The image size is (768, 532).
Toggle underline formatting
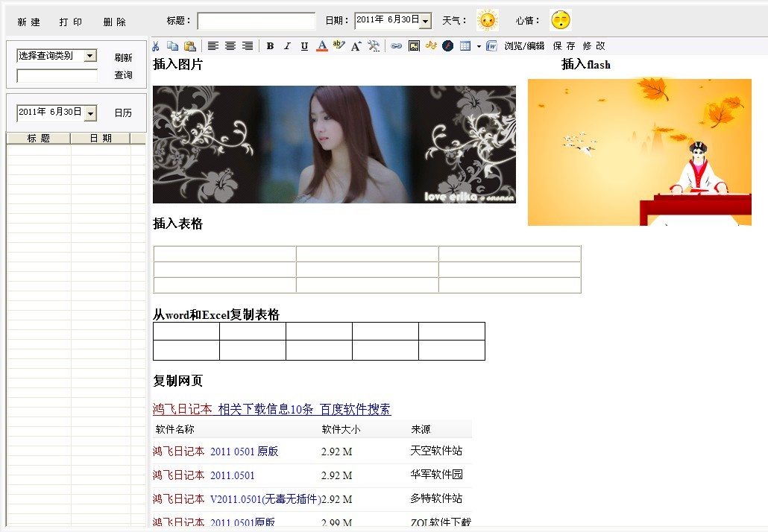coord(304,46)
